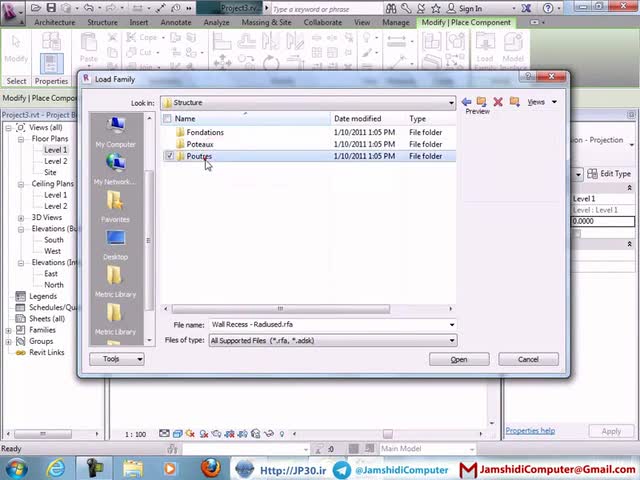Click the Help question mark in Revit title bar
Screen dimensions: 640x480
point(548,8)
